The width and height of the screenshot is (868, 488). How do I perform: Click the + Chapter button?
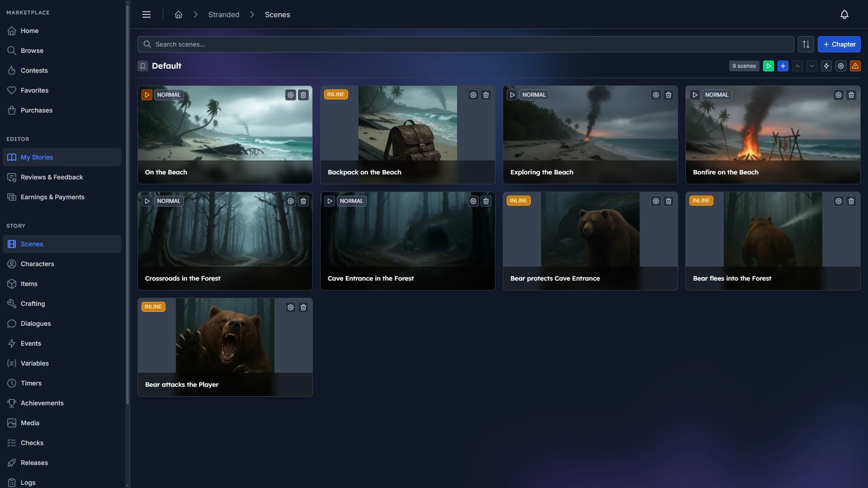tap(839, 44)
